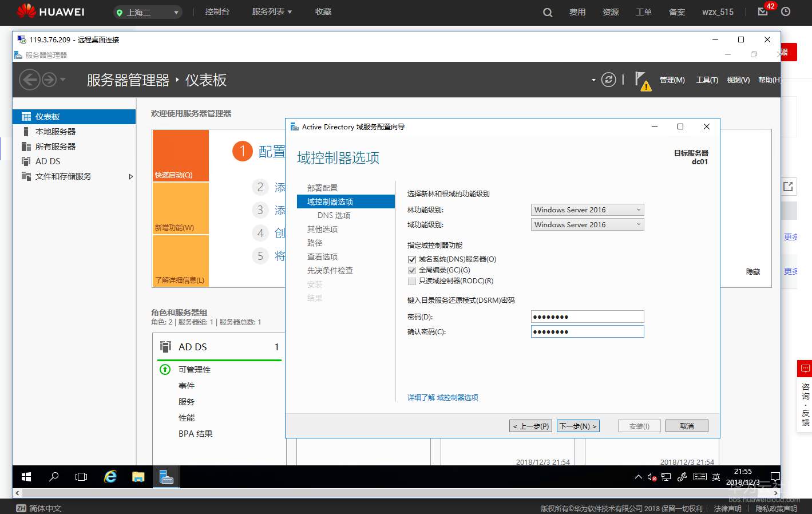Click the search magnifier in Huawei Cloud bar
The height and width of the screenshot is (514, 812).
pos(547,11)
